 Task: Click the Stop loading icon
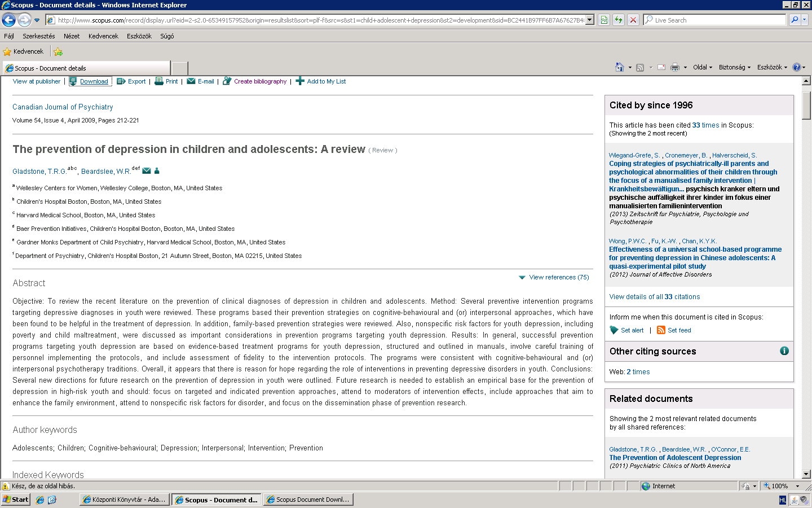633,20
